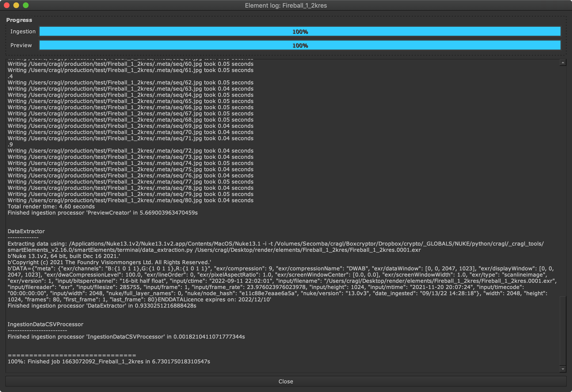The width and height of the screenshot is (572, 392).
Task: Maximize the window with the green button
Action: [26, 5]
